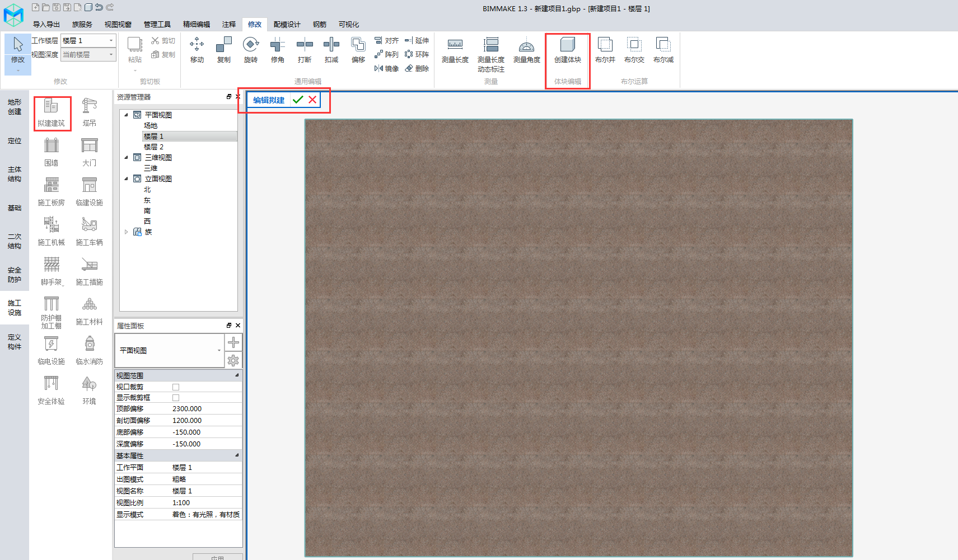This screenshot has height=560, width=958.
Task: Select the 塔吊 tower crane tool
Action: pos(90,112)
